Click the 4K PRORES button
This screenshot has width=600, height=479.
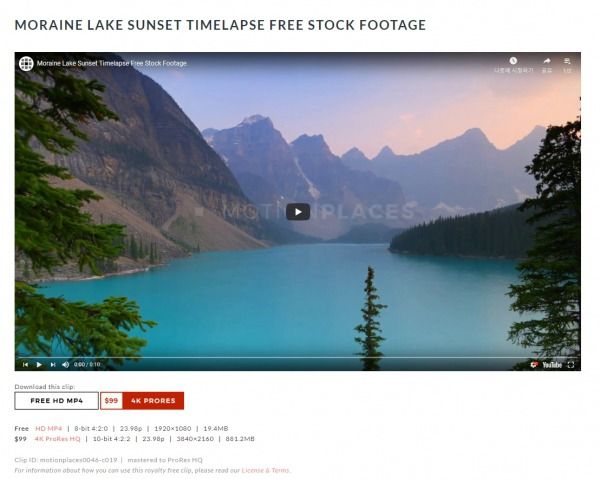tap(153, 401)
